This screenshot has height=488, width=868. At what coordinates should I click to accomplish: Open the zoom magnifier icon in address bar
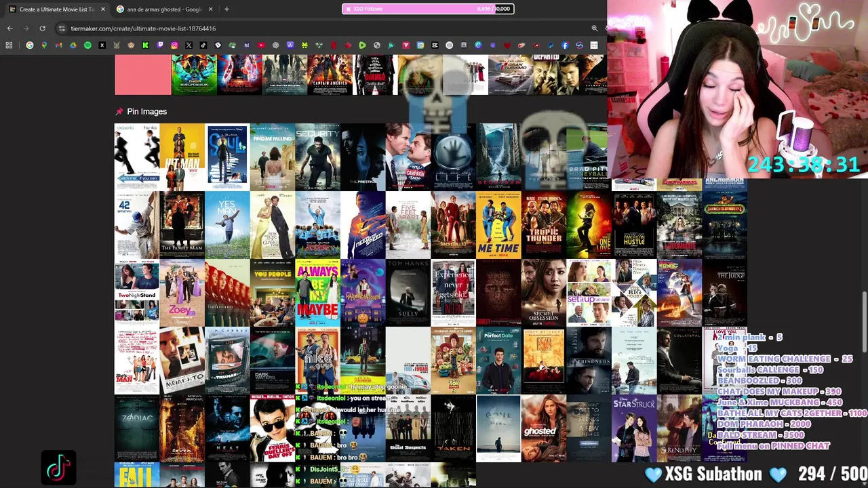click(595, 28)
